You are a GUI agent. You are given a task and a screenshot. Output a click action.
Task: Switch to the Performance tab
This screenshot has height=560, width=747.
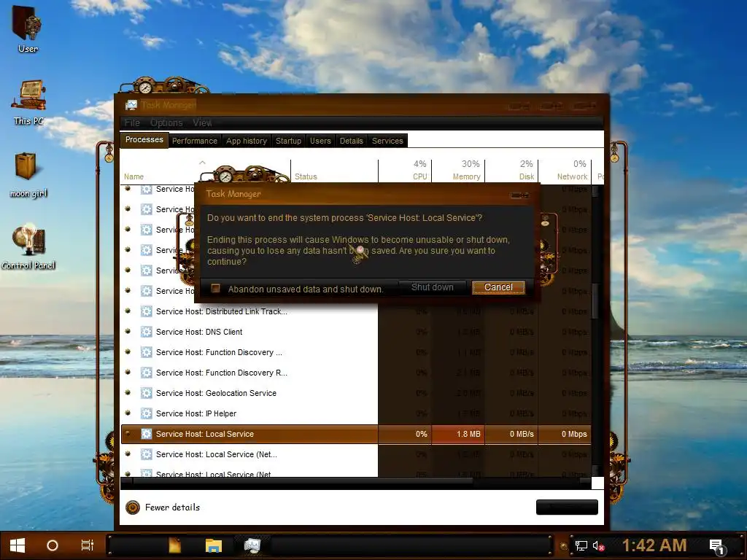coord(194,141)
